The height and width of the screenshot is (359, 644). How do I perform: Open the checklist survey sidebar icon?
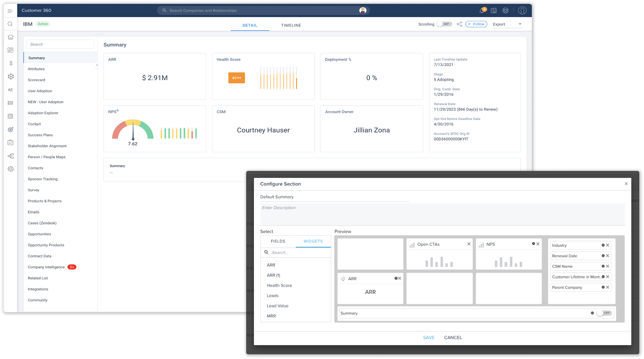(x=10, y=142)
